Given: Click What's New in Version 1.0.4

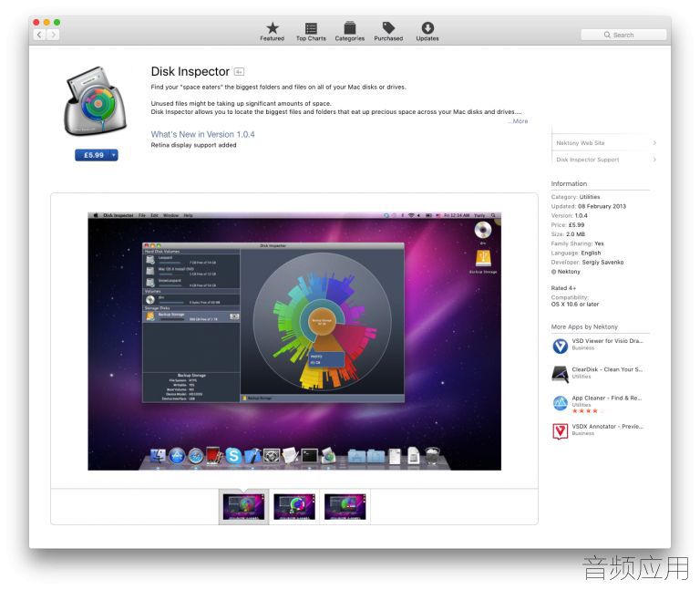Looking at the screenshot, I should [202, 134].
